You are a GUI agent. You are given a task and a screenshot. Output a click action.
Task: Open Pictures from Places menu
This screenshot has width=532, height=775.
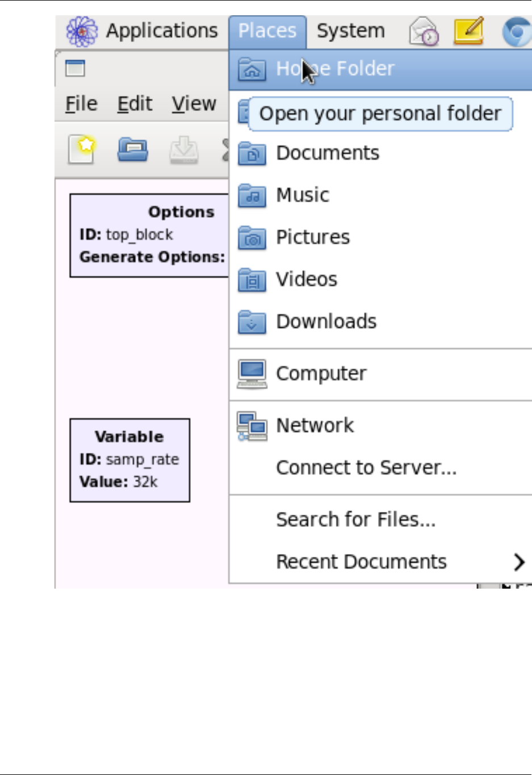pos(380,237)
